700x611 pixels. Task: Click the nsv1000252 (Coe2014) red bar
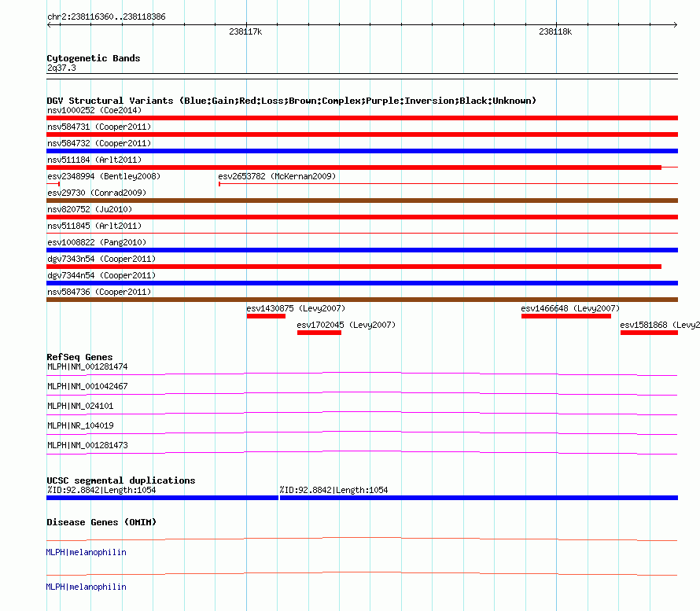point(362,118)
